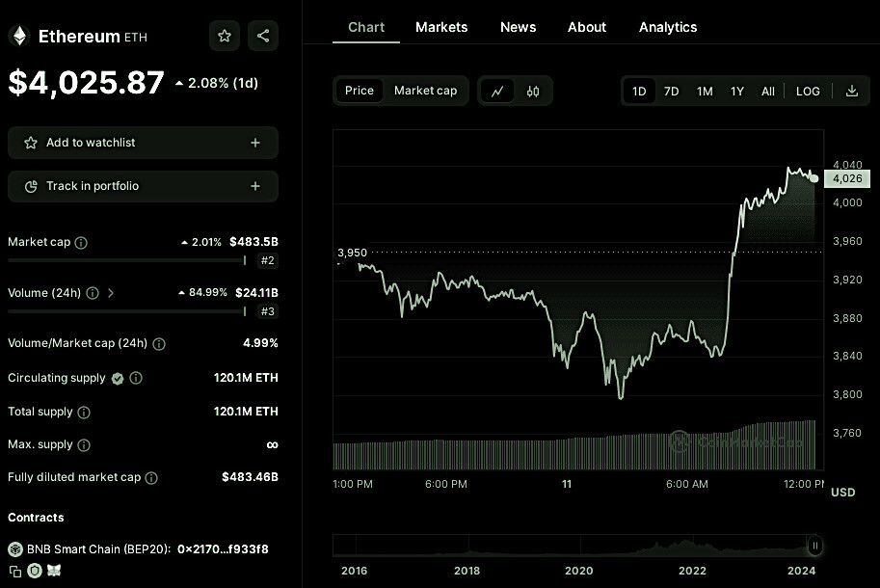Star Ethereum with the favorite icon button
This screenshot has width=880, height=588.
[225, 36]
